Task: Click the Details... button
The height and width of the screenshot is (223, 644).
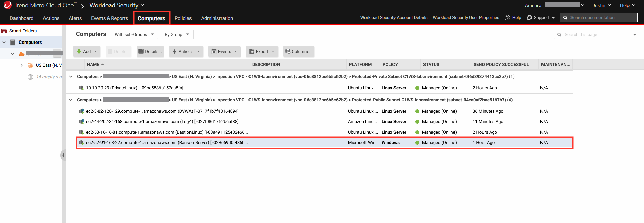Action: coord(150,51)
